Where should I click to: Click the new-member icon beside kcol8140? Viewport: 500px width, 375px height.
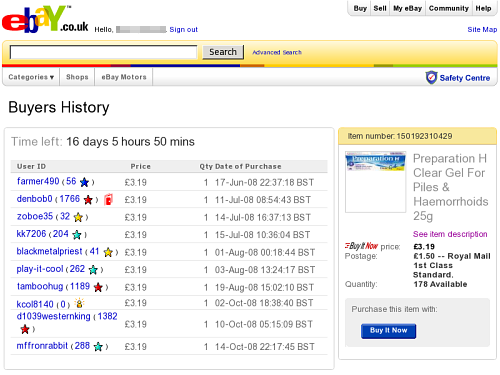tap(79, 303)
